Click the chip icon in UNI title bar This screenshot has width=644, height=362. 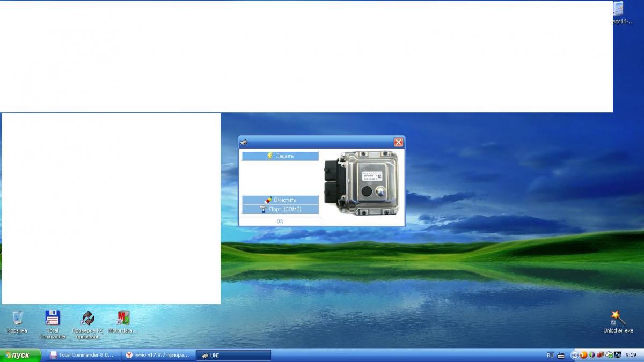244,143
